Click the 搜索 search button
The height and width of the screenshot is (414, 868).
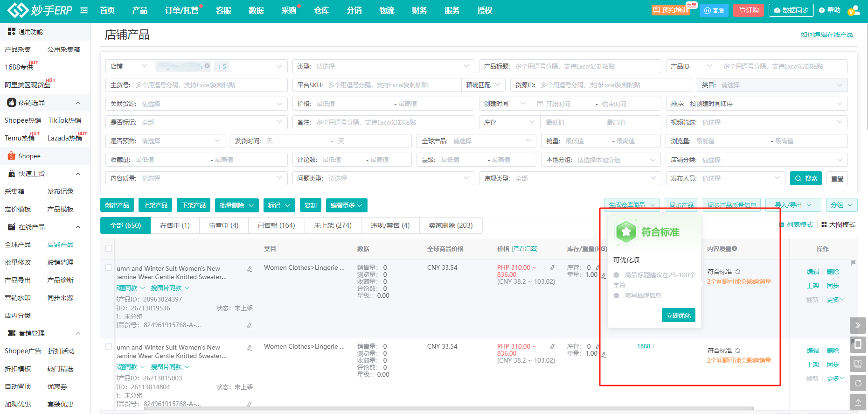(806, 178)
